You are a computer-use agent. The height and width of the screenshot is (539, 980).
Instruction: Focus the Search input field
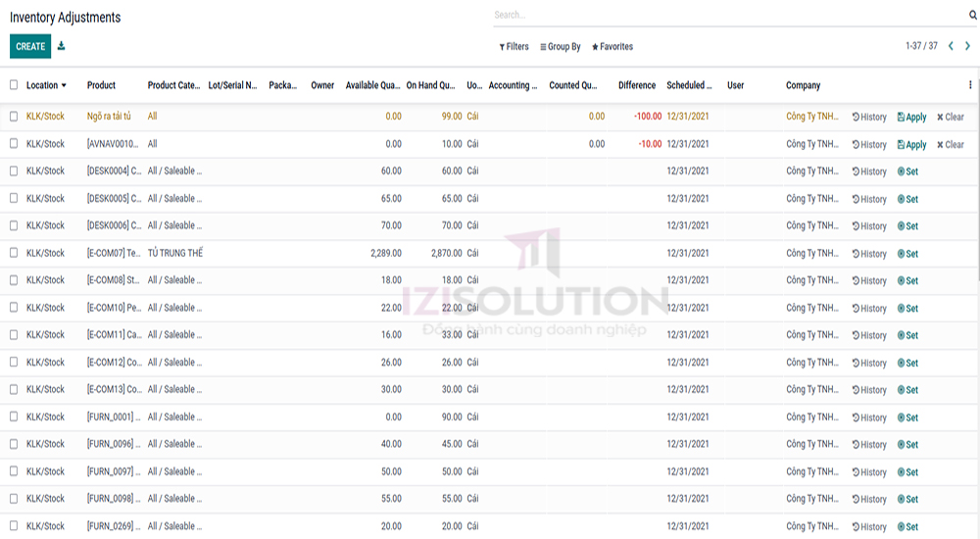pyautogui.click(x=725, y=16)
